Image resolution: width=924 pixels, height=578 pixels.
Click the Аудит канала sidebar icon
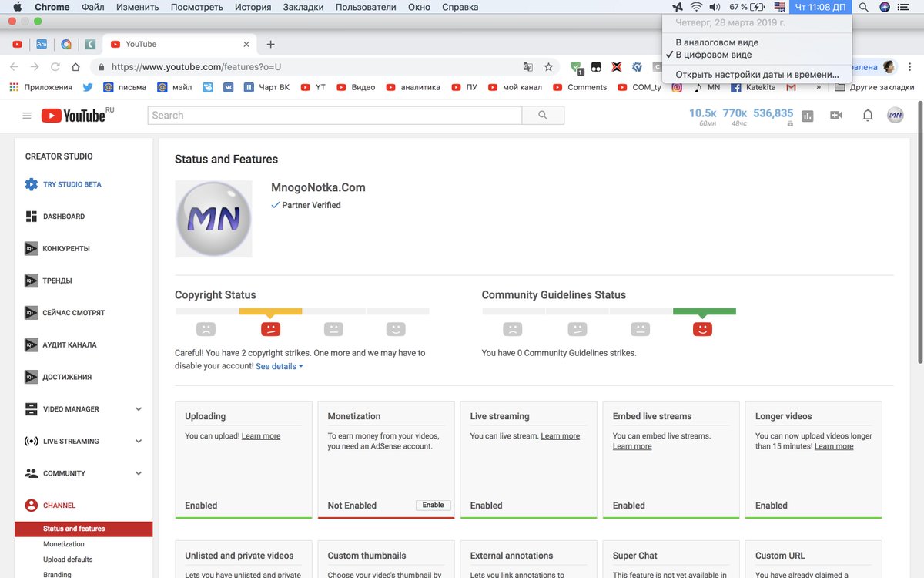click(x=31, y=345)
